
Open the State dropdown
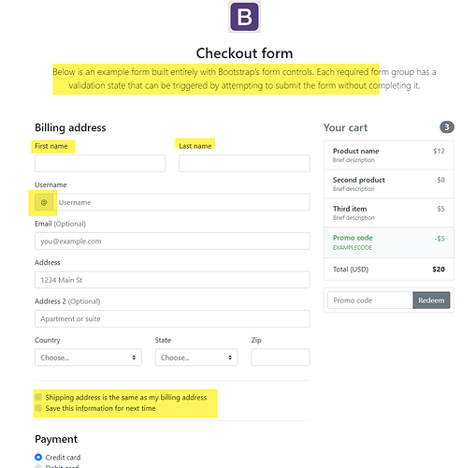[196, 358]
